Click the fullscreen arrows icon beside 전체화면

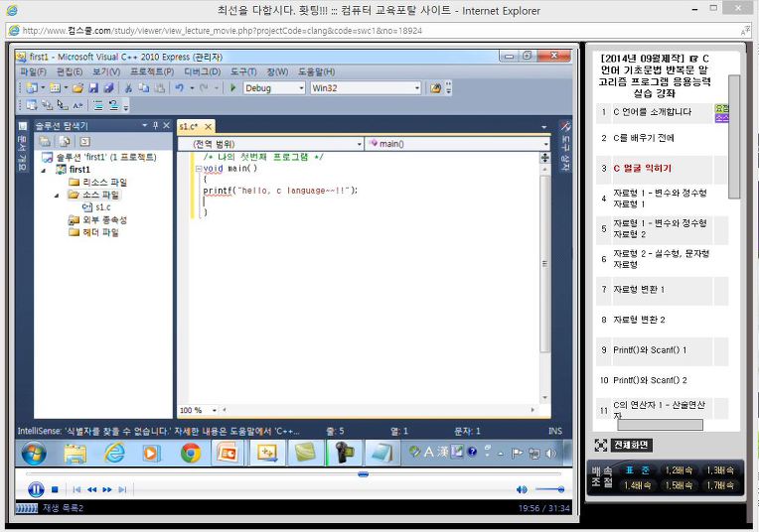tap(600, 445)
